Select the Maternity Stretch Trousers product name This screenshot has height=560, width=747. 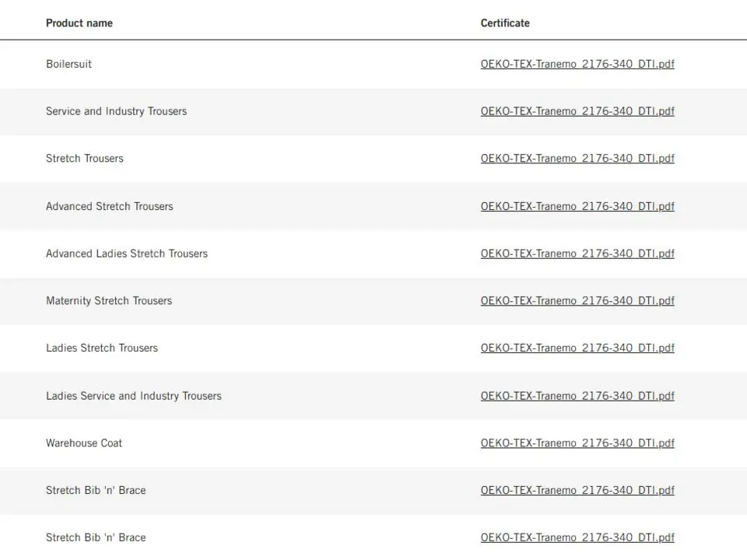click(109, 300)
